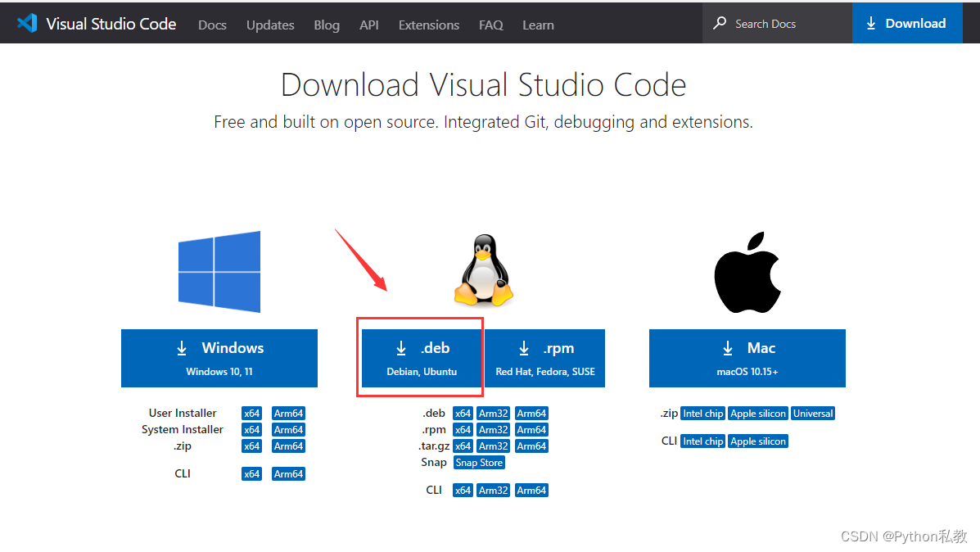Select x64 for Linux CLI
This screenshot has height=552, width=980.
[463, 491]
